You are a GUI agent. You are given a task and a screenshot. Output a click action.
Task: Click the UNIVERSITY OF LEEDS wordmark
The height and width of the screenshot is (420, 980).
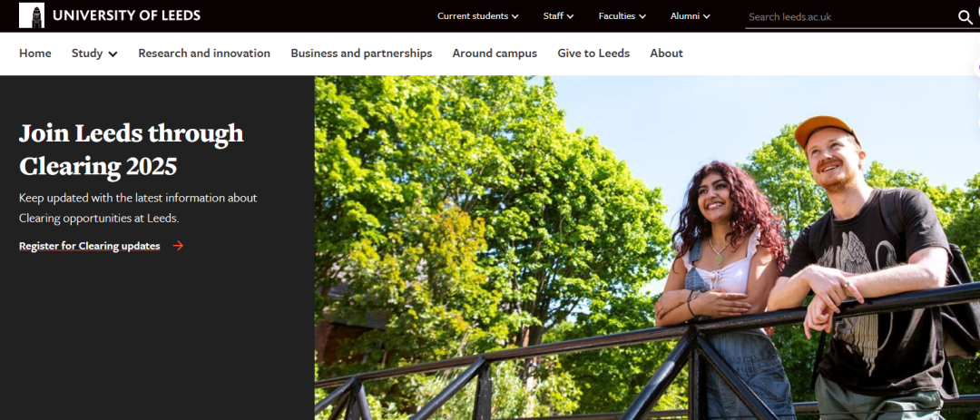coord(127,15)
